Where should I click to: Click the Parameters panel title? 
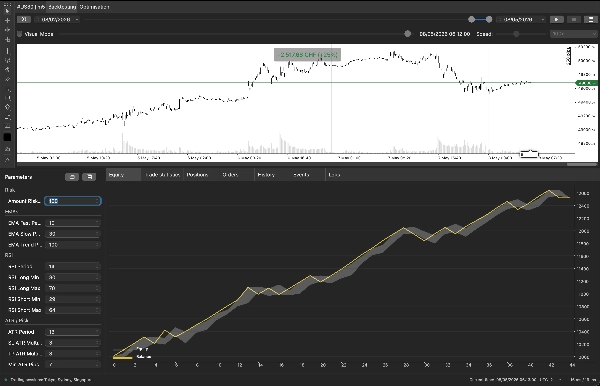[x=18, y=177]
